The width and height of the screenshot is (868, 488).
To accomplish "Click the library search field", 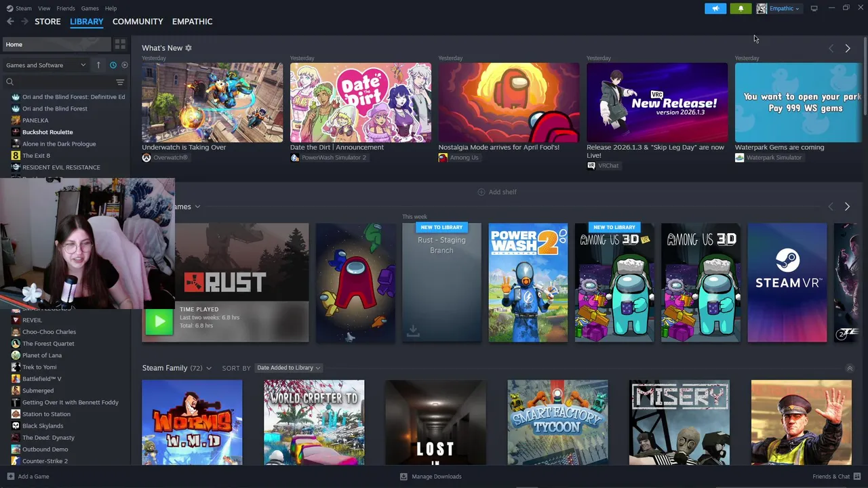I will [58, 82].
